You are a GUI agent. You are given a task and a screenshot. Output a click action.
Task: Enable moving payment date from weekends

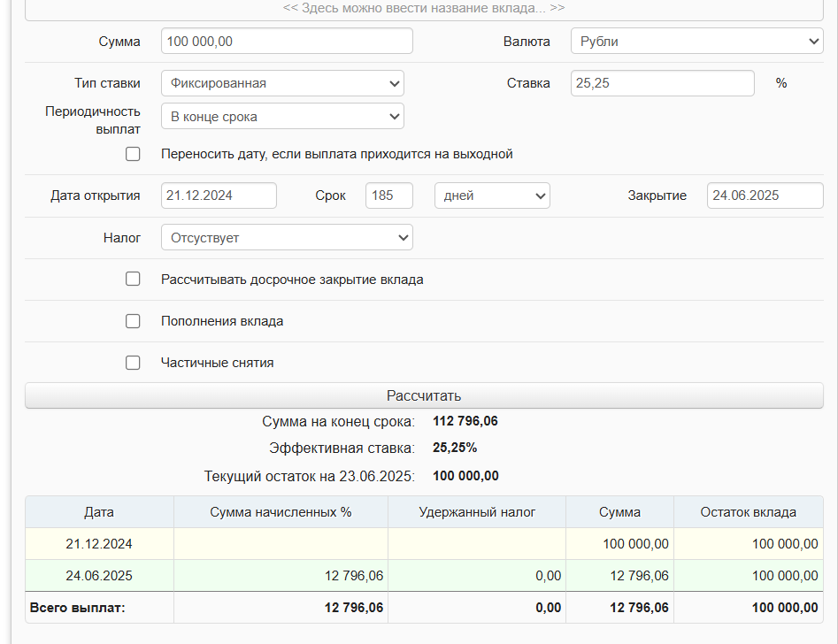tap(133, 154)
